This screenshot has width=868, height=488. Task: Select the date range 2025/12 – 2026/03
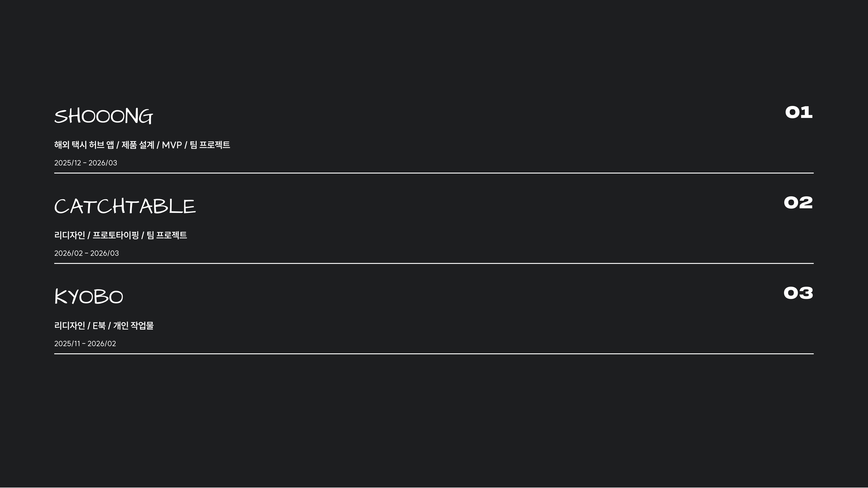pyautogui.click(x=86, y=163)
